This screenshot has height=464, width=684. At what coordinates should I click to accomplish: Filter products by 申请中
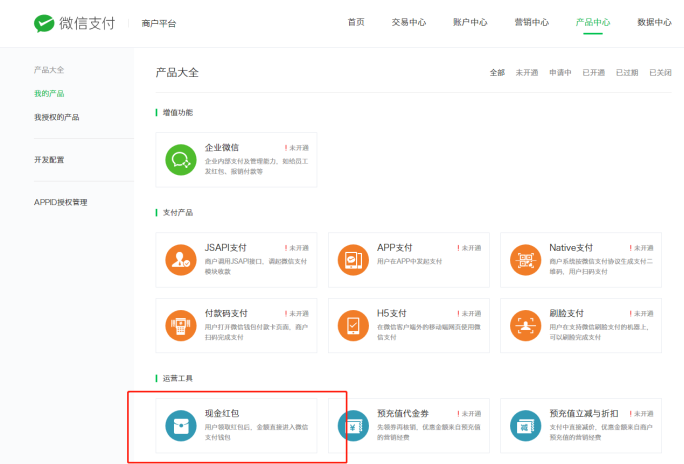point(560,72)
